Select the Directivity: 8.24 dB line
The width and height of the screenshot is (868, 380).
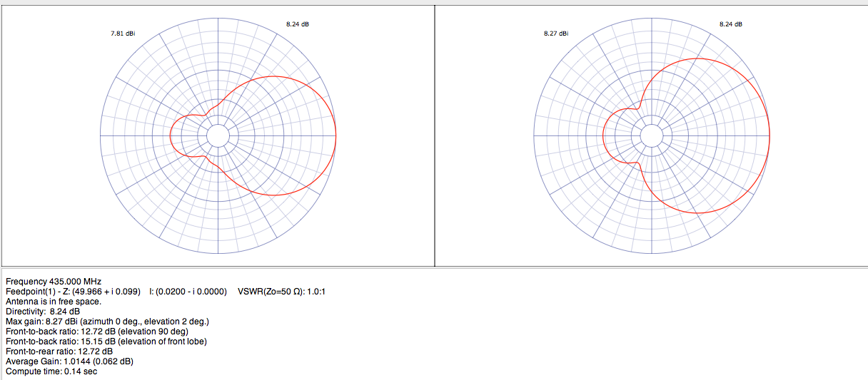tap(43, 312)
